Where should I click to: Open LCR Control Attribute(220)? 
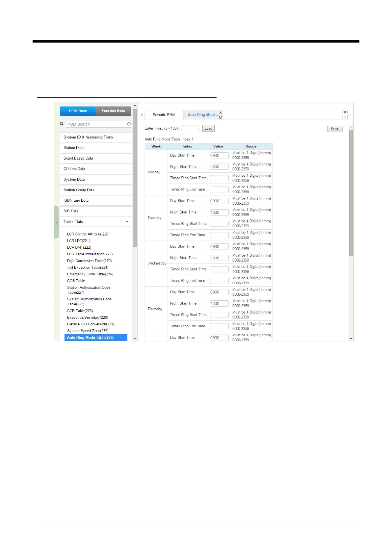[x=88, y=234]
